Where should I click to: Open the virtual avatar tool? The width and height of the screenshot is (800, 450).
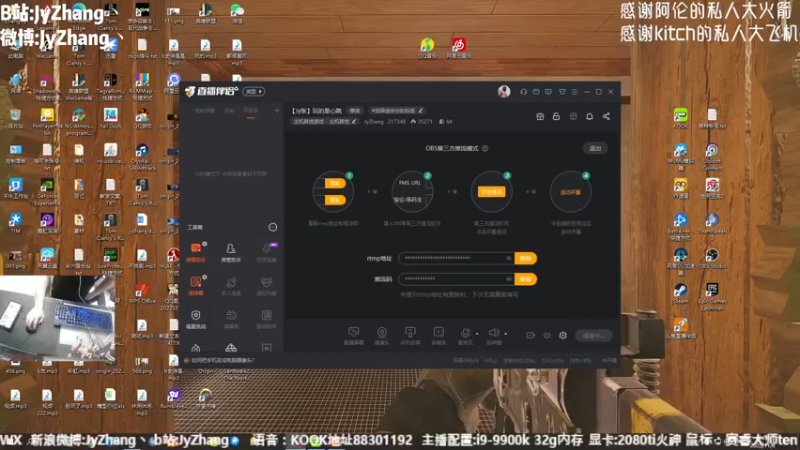pyautogui.click(x=266, y=286)
